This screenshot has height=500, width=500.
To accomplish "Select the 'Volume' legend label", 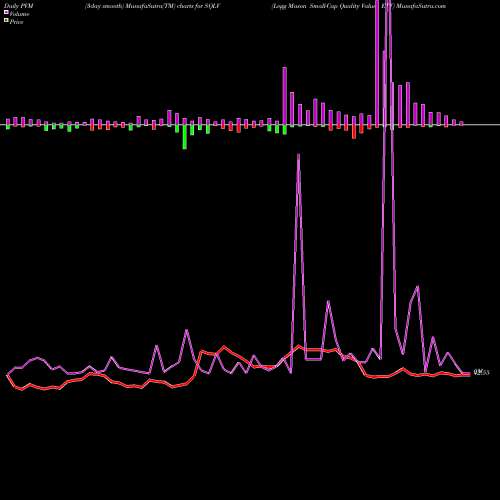I will tap(19, 14).
